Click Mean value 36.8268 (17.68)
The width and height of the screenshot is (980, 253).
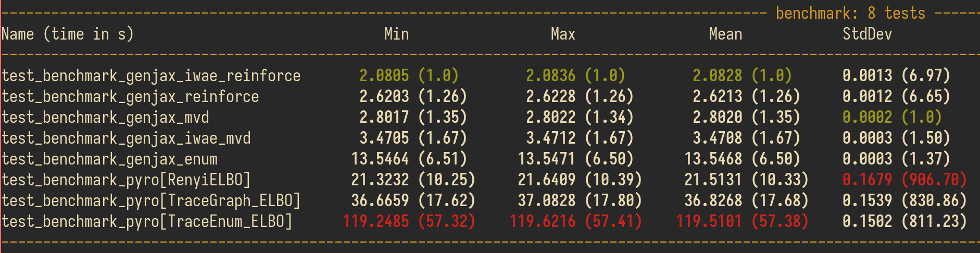pos(747,201)
